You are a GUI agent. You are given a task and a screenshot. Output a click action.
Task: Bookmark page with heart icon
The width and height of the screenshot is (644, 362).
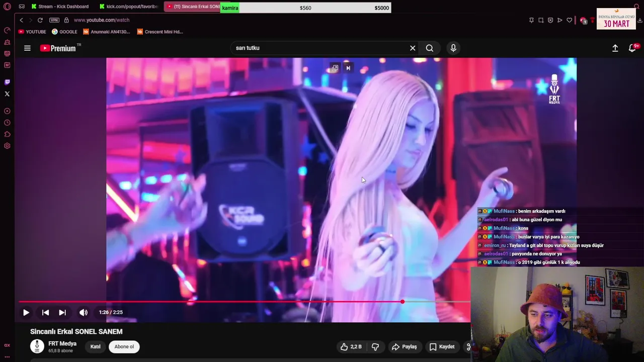point(569,20)
